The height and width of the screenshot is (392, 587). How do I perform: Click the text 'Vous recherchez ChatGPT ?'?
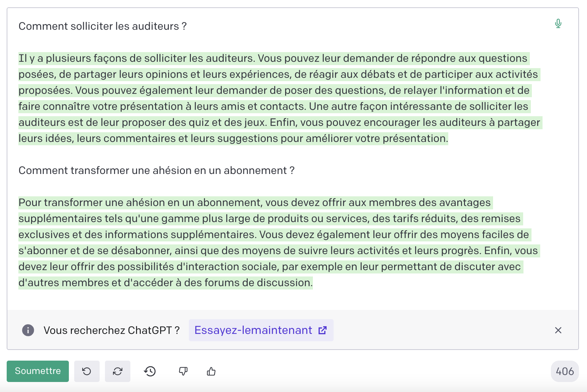pos(112,330)
